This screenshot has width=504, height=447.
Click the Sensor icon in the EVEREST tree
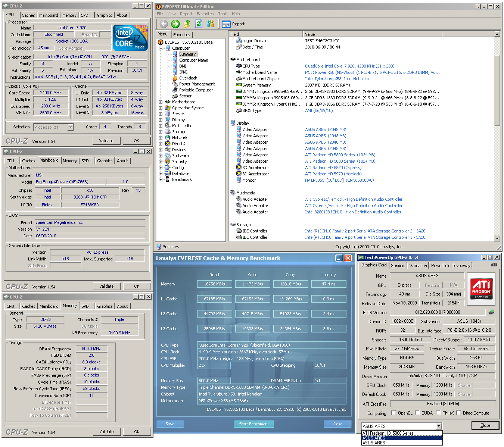pos(175,96)
